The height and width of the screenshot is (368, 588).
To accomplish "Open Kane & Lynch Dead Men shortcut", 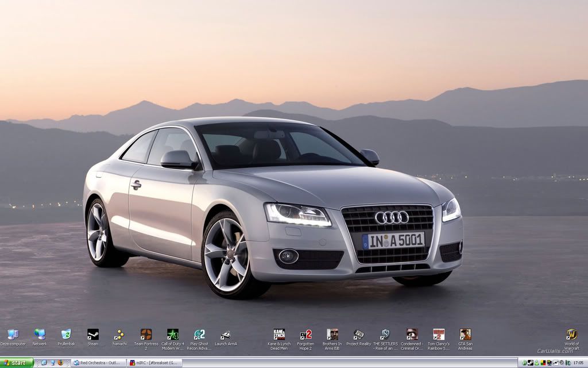I will point(279,334).
